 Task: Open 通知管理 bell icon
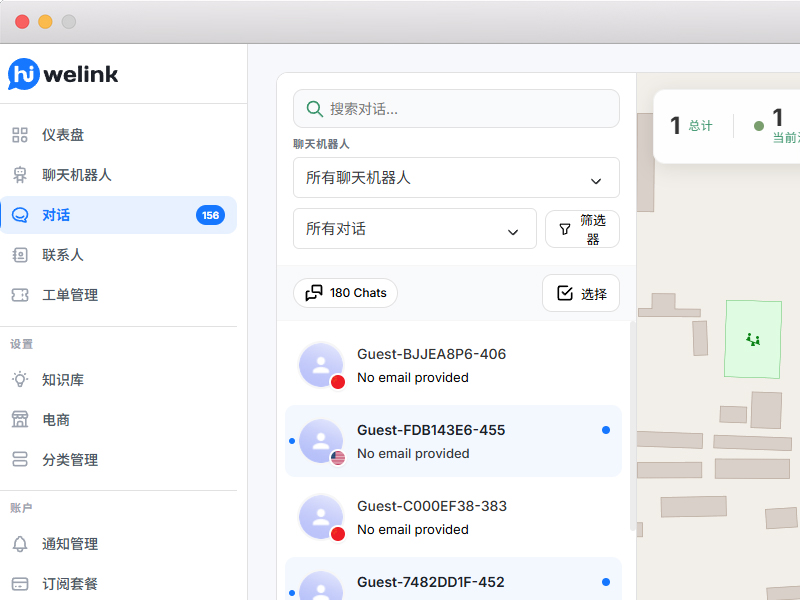(x=20, y=544)
